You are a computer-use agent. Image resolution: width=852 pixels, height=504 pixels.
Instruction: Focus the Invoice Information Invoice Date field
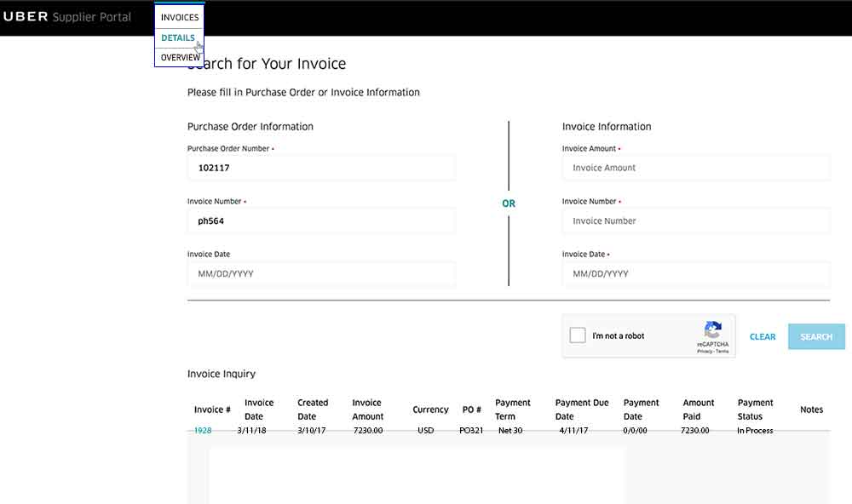pyautogui.click(x=696, y=274)
